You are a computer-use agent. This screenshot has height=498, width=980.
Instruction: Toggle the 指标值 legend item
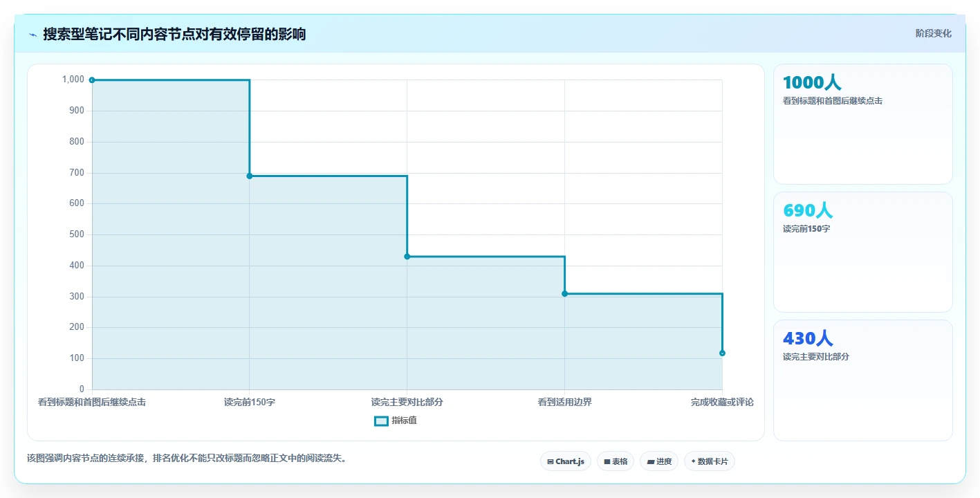[396, 421]
